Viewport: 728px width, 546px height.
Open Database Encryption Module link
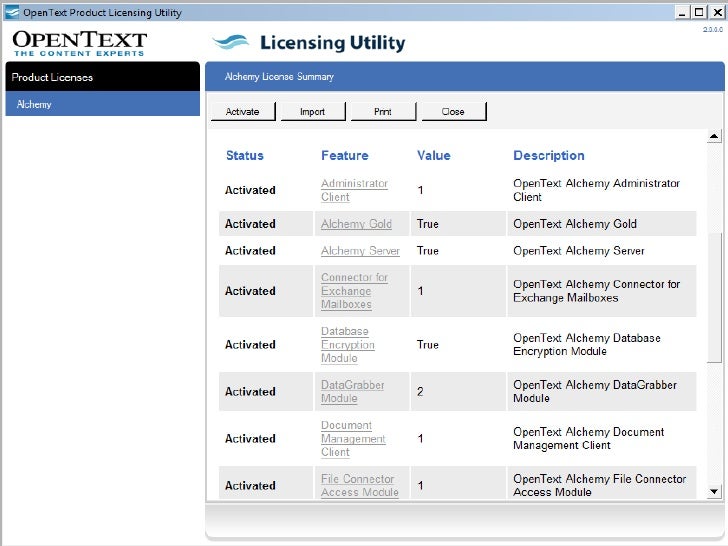tap(348, 344)
